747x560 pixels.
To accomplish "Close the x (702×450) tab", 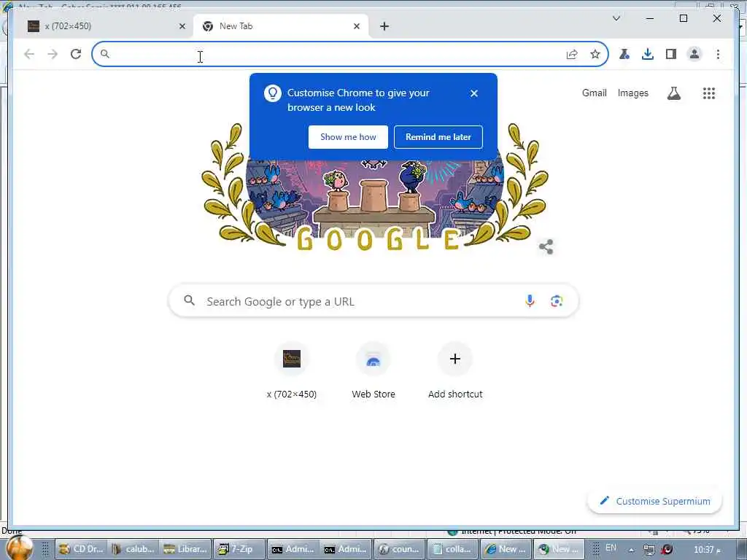I will [182, 26].
